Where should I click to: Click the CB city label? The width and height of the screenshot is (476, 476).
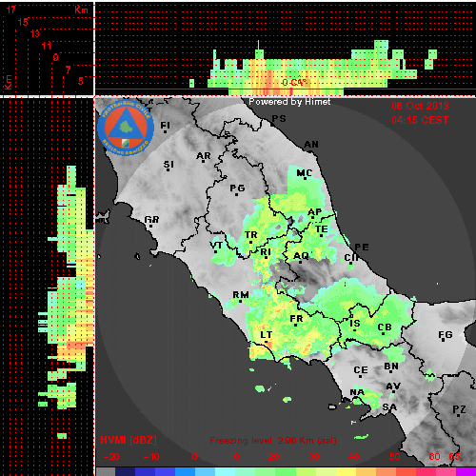click(385, 327)
